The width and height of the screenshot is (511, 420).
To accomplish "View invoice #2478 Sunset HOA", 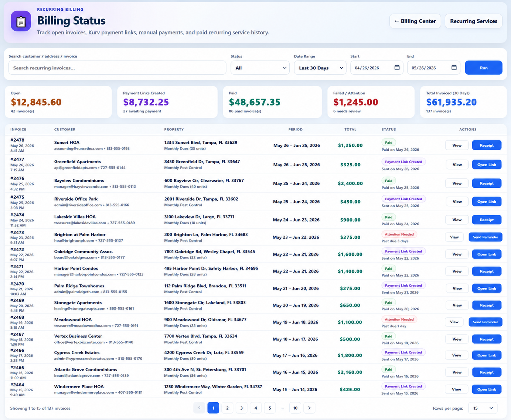I will click(457, 145).
